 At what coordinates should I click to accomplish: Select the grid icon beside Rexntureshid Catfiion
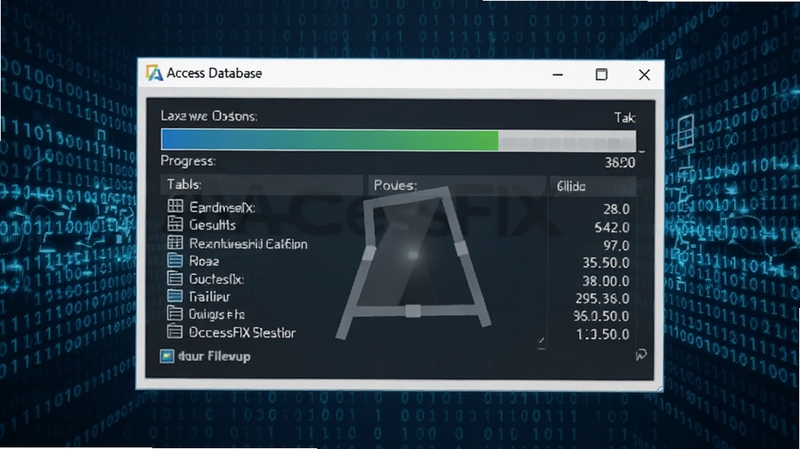click(x=175, y=242)
